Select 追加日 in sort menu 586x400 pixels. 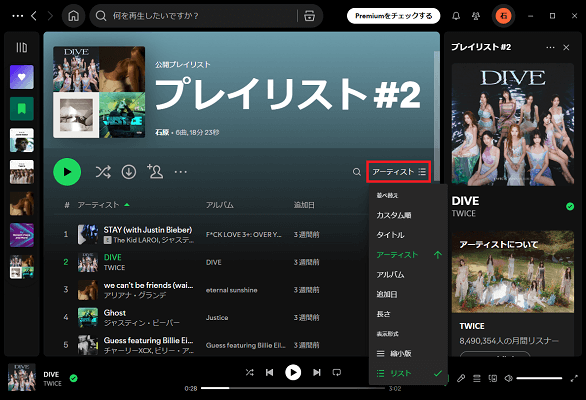408,294
